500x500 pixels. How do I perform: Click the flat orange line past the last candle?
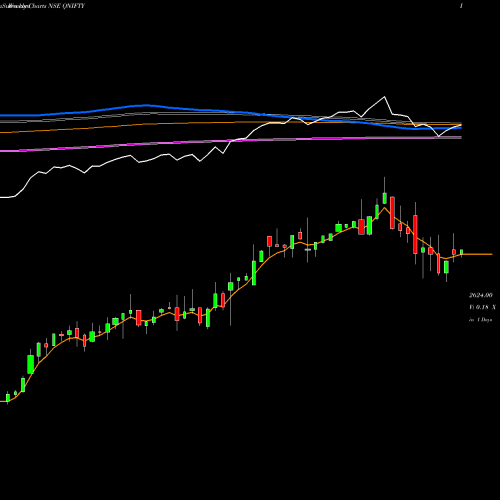[478, 254]
